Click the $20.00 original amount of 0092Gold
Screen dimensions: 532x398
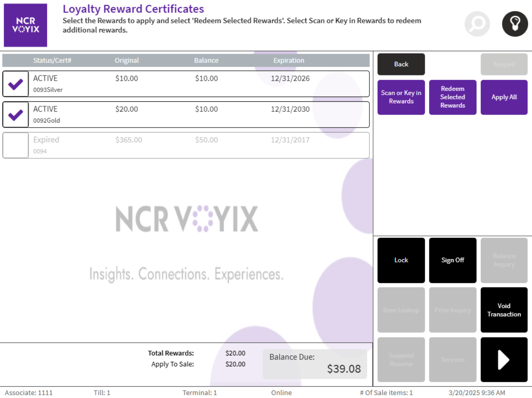pyautogui.click(x=127, y=109)
